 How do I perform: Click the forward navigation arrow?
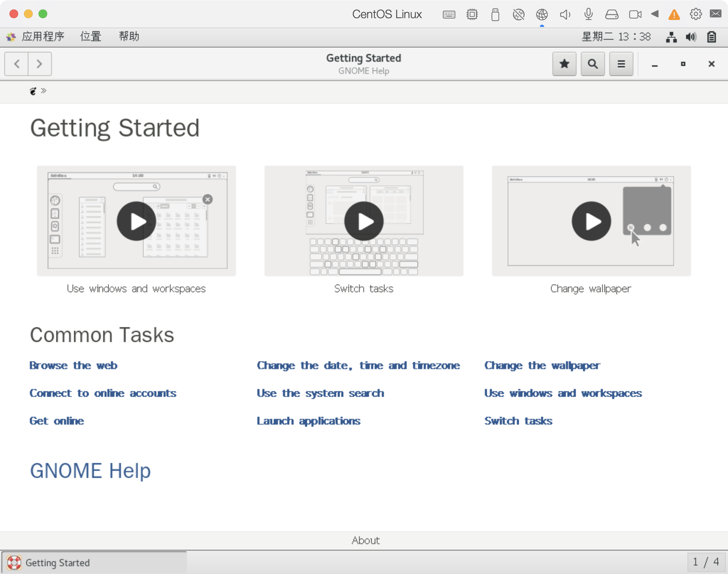click(x=40, y=64)
